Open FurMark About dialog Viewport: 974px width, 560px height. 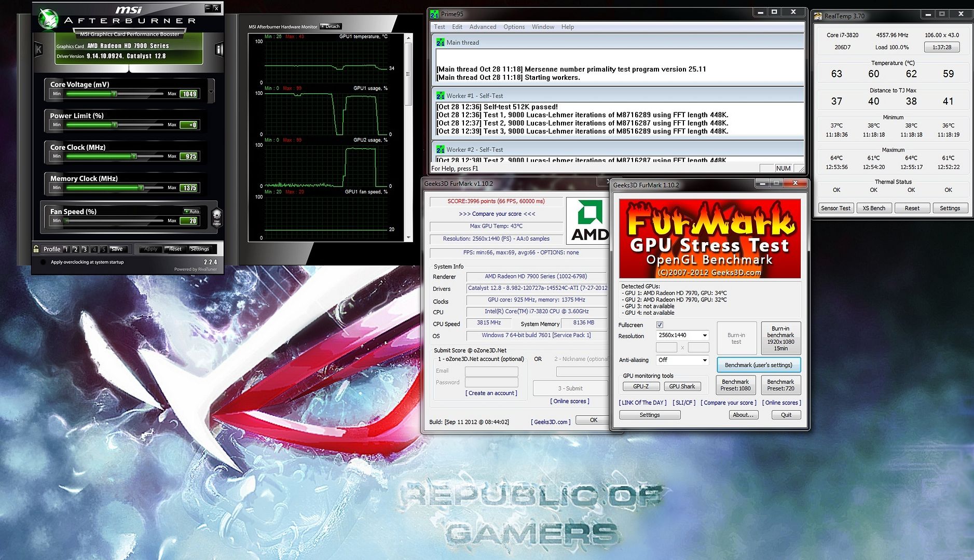coord(743,415)
